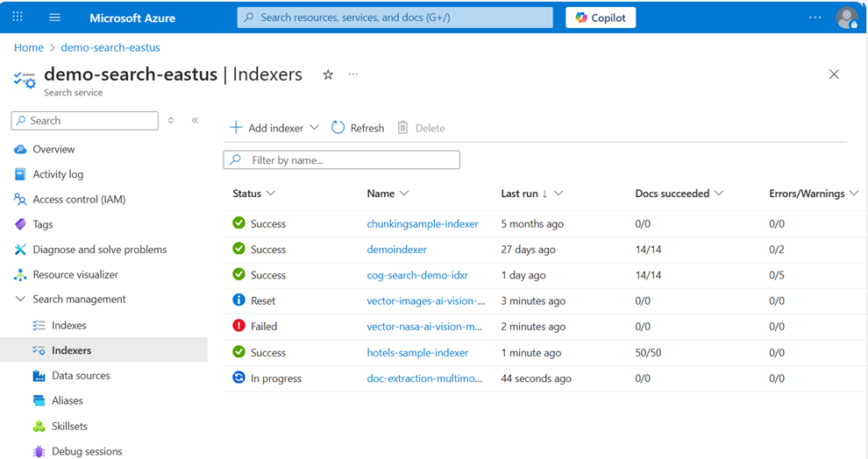Open Diagnose and solve problems
The width and height of the screenshot is (868, 459).
pyautogui.click(x=99, y=250)
